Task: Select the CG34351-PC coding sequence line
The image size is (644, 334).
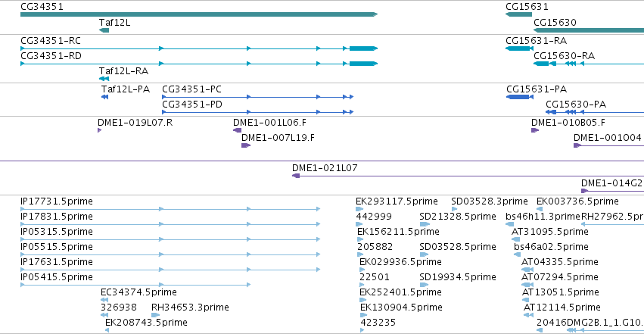Action: [257, 97]
